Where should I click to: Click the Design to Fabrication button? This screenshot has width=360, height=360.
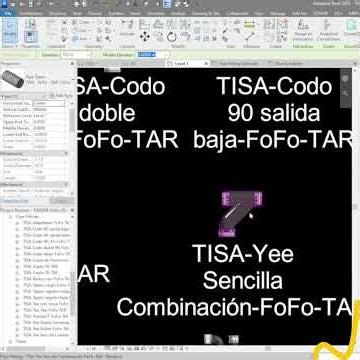pyautogui.click(x=303, y=30)
